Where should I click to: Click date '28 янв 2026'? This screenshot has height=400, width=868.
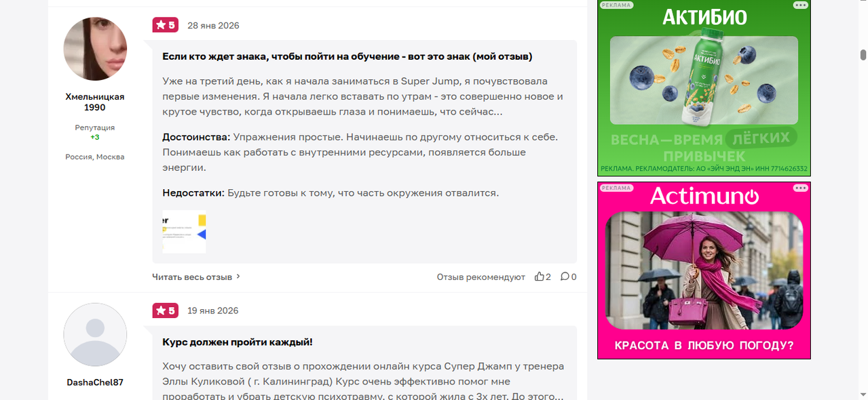click(x=213, y=26)
